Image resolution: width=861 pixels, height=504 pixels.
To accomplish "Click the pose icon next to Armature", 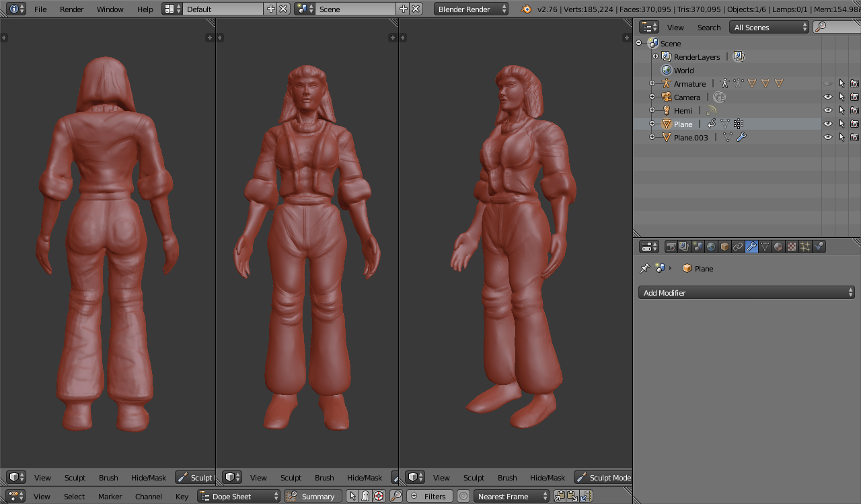I will click(x=724, y=83).
